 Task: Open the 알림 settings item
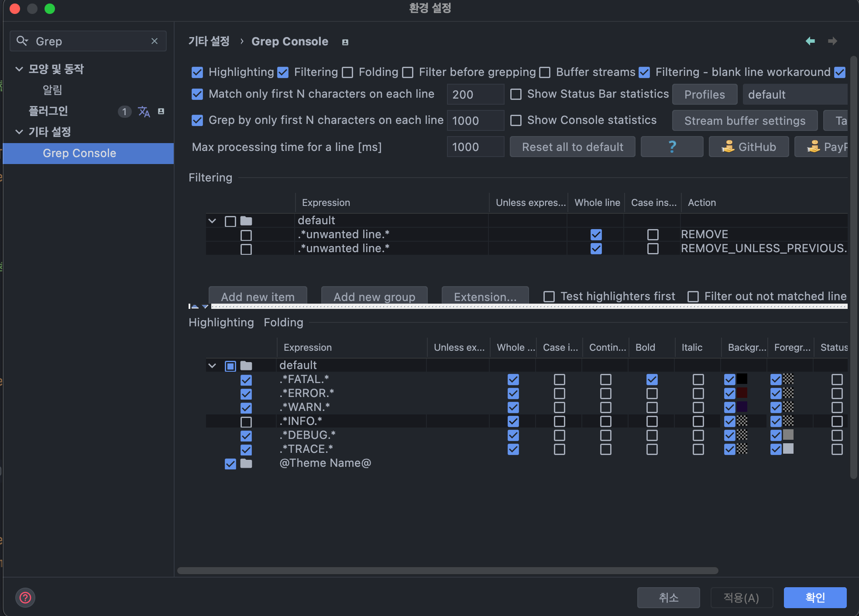52,90
